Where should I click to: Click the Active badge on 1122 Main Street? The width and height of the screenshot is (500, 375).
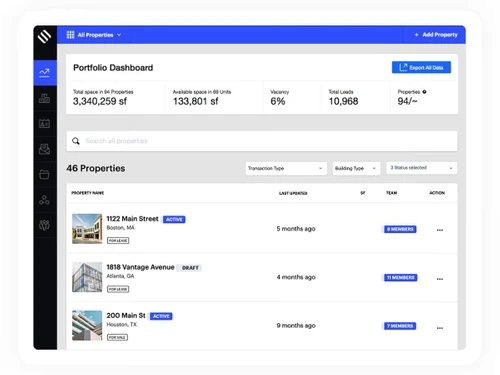174,219
